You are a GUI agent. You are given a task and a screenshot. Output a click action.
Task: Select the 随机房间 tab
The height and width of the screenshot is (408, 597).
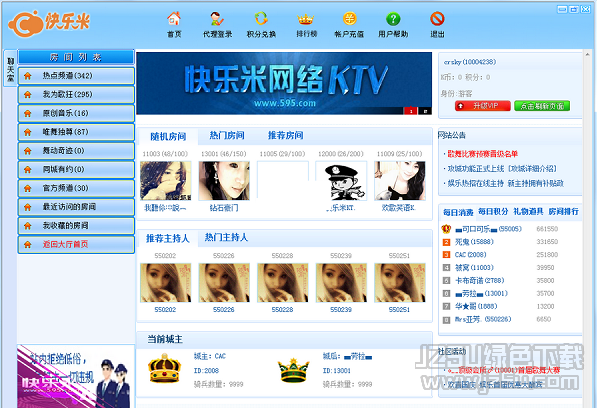tap(168, 136)
